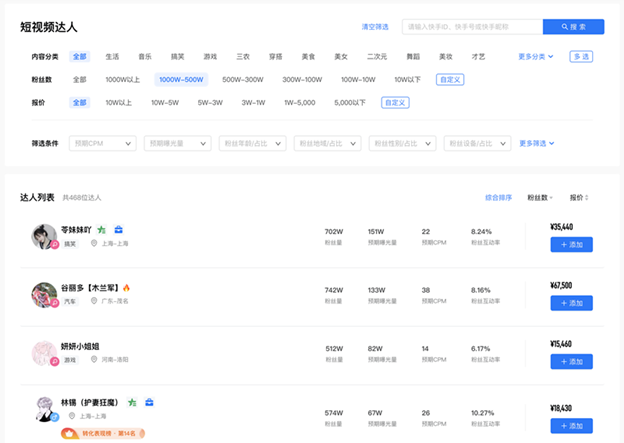Expand 更多筛选 filter options

coord(537,143)
